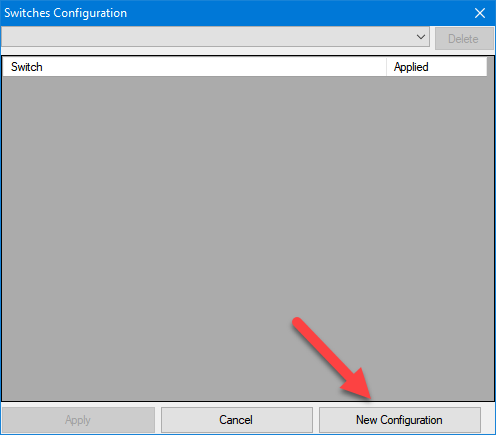
Task: Click the New Configuration button
Action: (400, 420)
